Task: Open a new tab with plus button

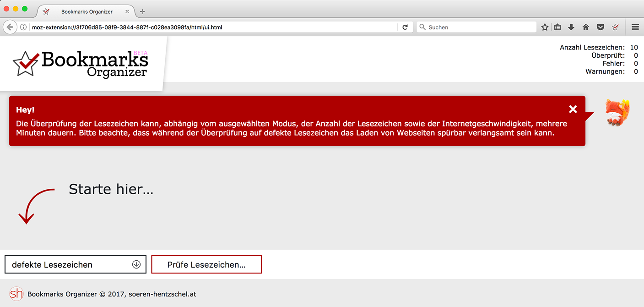Action: (x=142, y=11)
